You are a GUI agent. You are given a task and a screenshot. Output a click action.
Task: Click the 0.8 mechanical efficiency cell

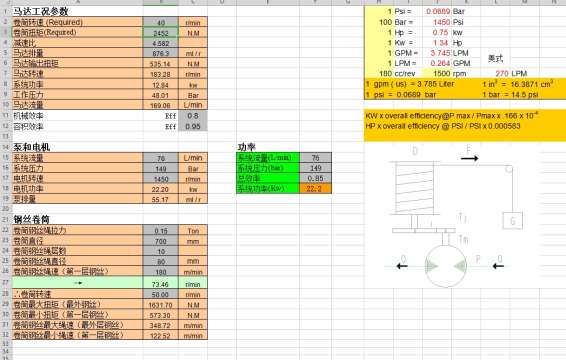coord(193,116)
